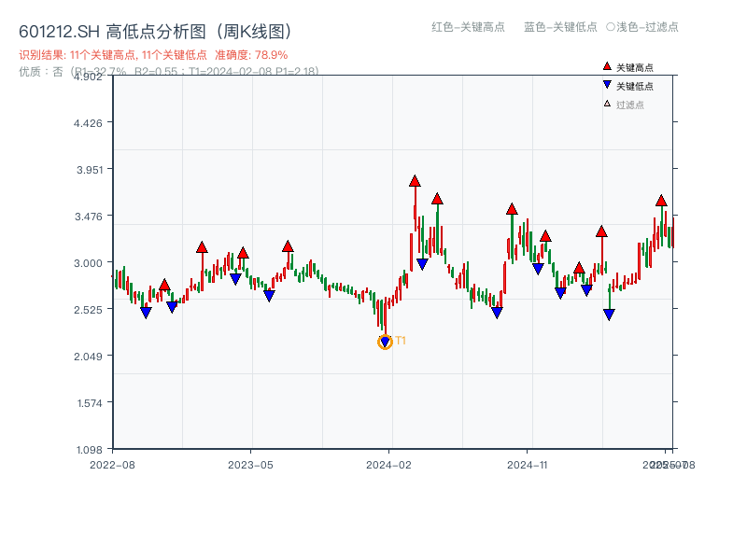The width and height of the screenshot is (747, 560).
Task: Click the 2022-08 x-axis date label
Action: click(x=112, y=465)
